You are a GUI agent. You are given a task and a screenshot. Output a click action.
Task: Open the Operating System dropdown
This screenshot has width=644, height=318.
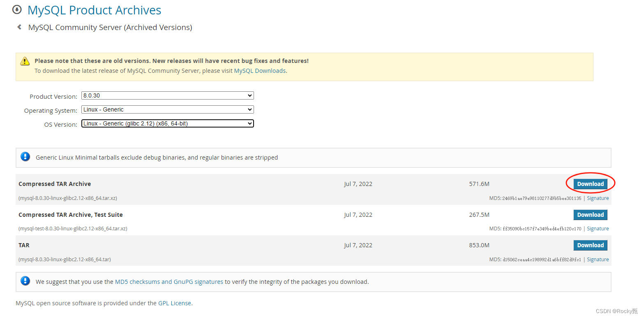click(168, 109)
